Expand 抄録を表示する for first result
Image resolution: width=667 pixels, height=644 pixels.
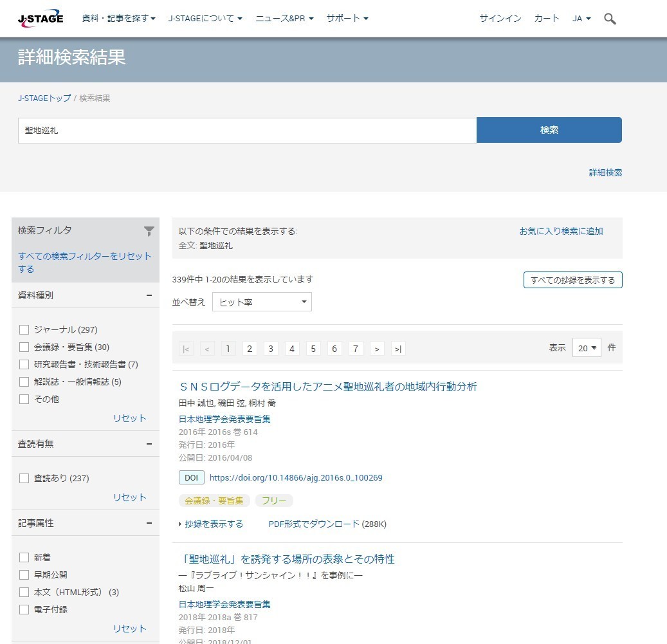point(211,524)
